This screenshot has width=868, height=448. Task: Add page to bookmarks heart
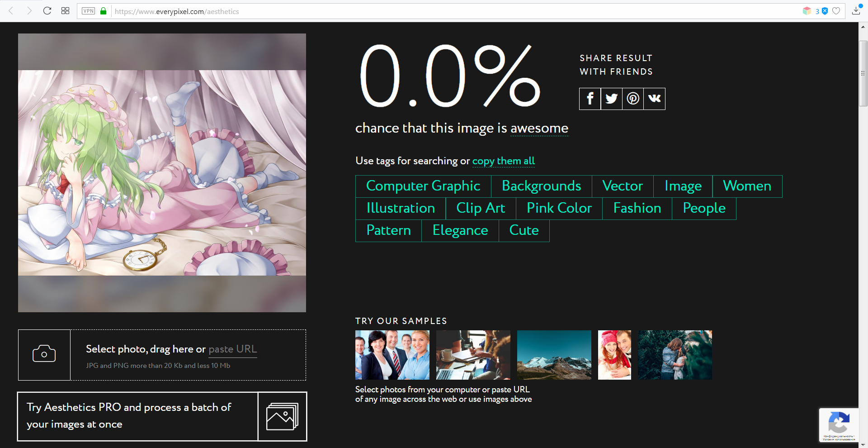tap(836, 11)
